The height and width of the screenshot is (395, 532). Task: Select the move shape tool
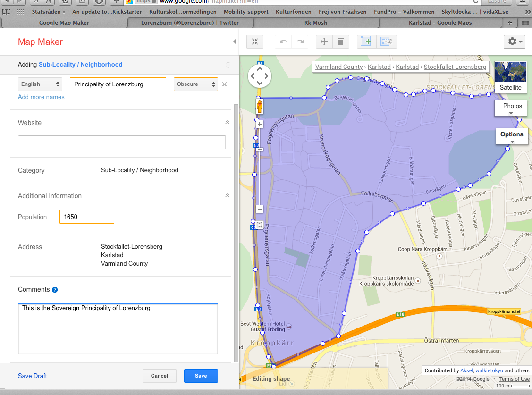coord(324,42)
